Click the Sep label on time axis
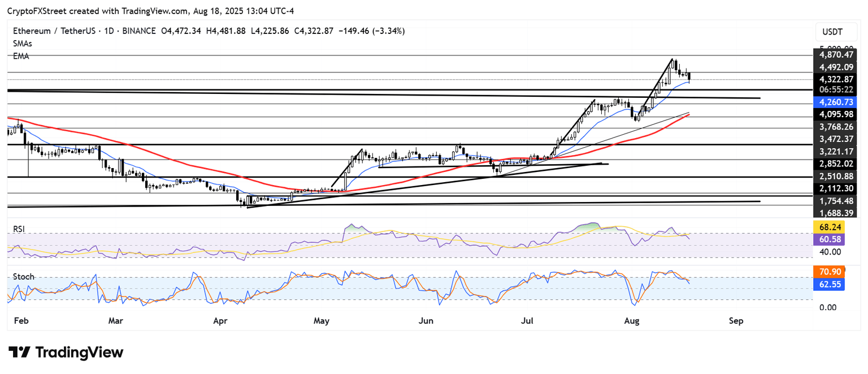 pos(735,321)
